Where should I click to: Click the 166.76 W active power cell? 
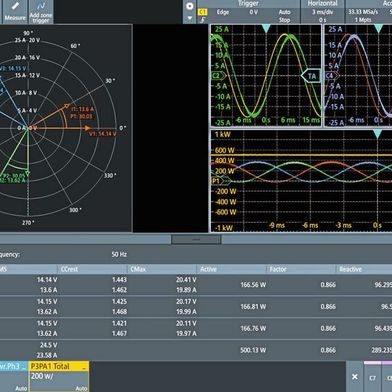click(x=253, y=328)
